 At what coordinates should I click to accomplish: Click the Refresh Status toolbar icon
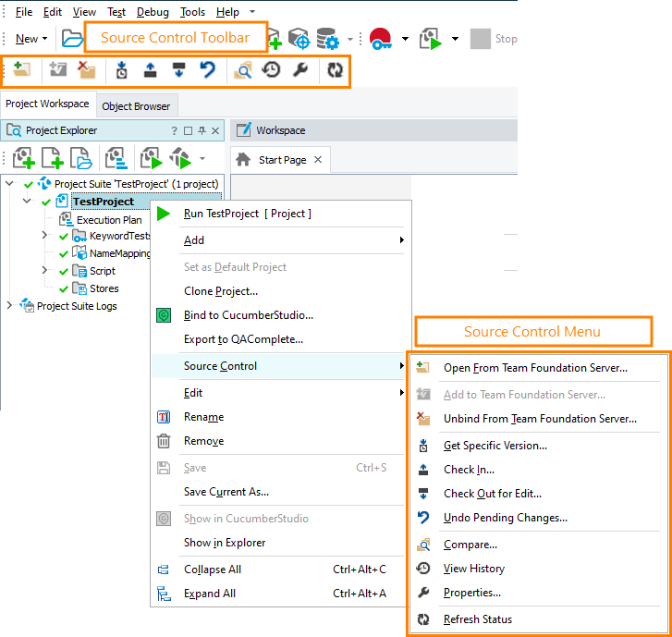tap(334, 70)
